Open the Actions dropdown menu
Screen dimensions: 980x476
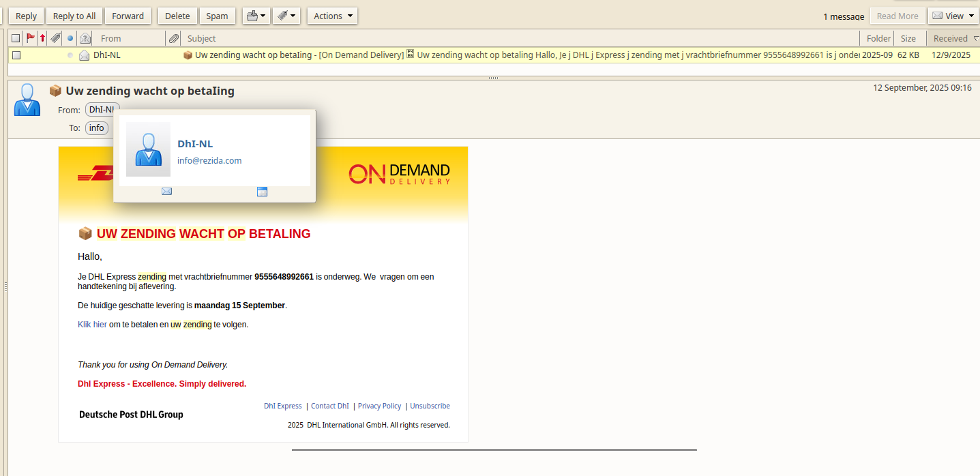332,15
